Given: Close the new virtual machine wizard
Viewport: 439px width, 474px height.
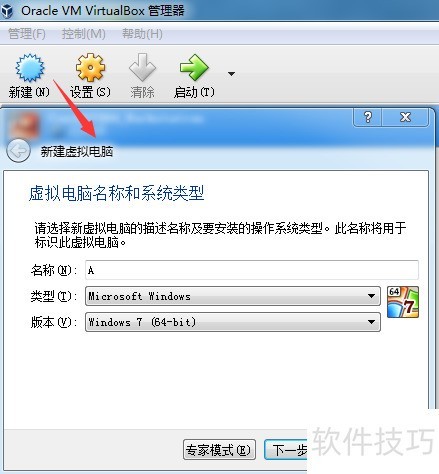Looking at the screenshot, I should click(405, 117).
